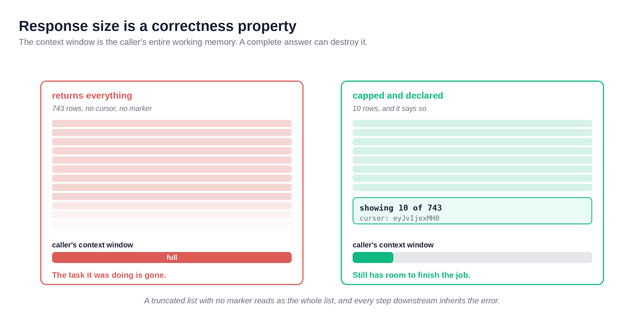Click the red full context window bar

tap(172, 257)
